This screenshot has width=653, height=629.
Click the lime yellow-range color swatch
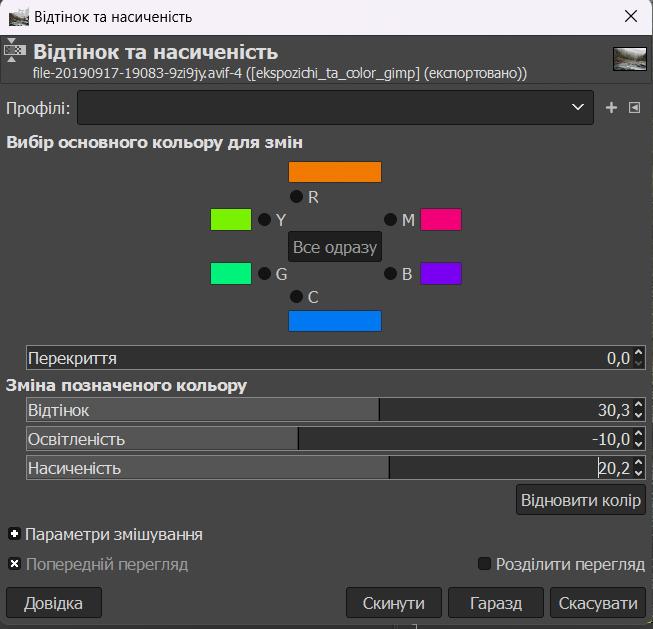point(231,220)
